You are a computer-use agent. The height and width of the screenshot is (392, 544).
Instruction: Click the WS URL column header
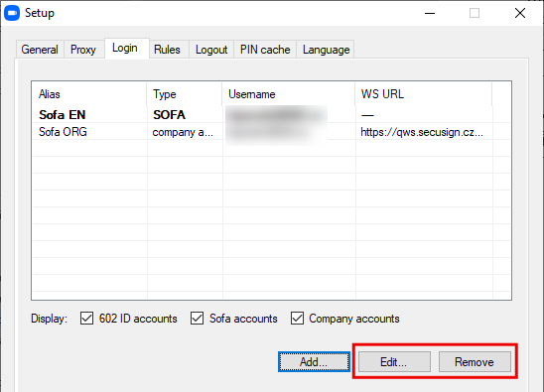[424, 94]
